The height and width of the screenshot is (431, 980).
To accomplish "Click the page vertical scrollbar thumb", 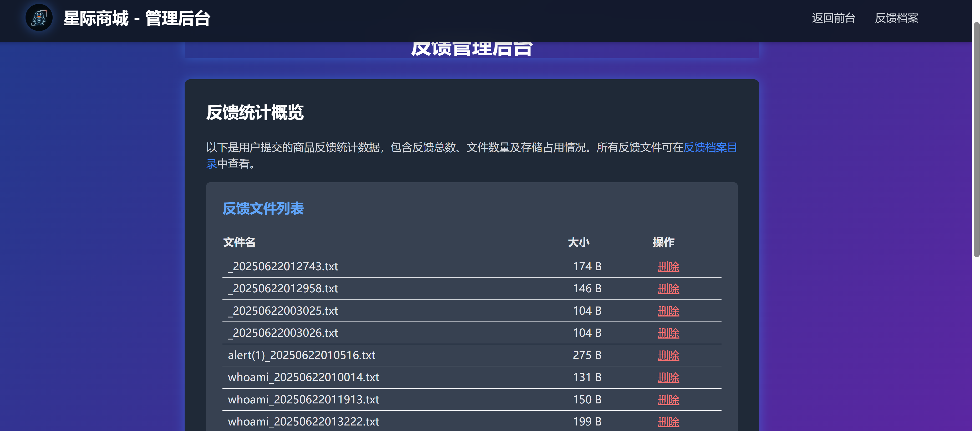I will [x=976, y=139].
